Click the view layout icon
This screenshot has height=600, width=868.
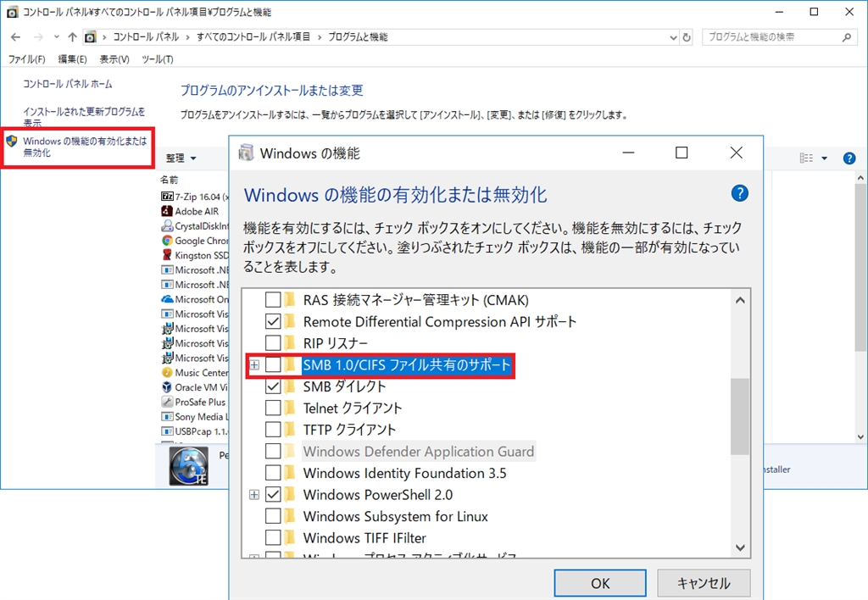(807, 158)
